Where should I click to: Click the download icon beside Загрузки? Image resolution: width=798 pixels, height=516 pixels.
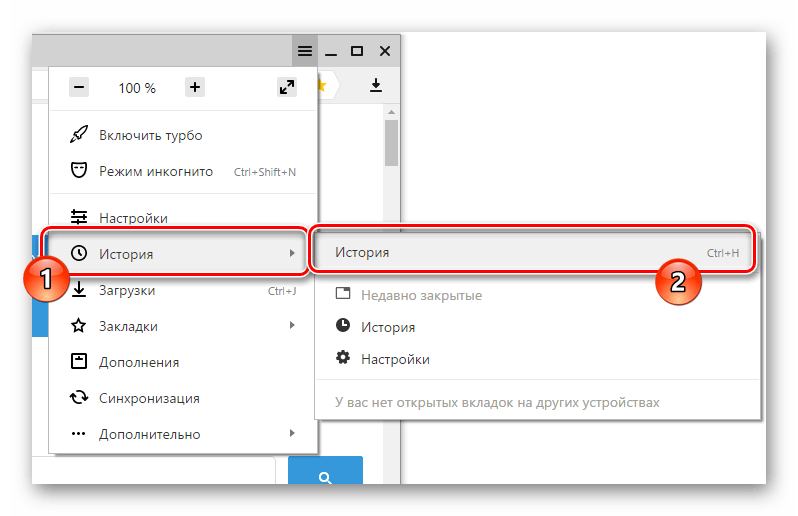pyautogui.click(x=79, y=289)
